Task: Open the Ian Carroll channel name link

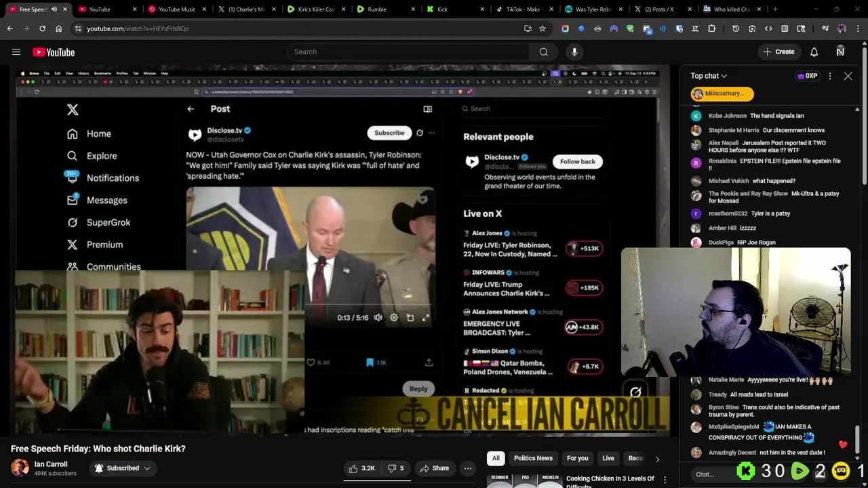Action: [51, 464]
